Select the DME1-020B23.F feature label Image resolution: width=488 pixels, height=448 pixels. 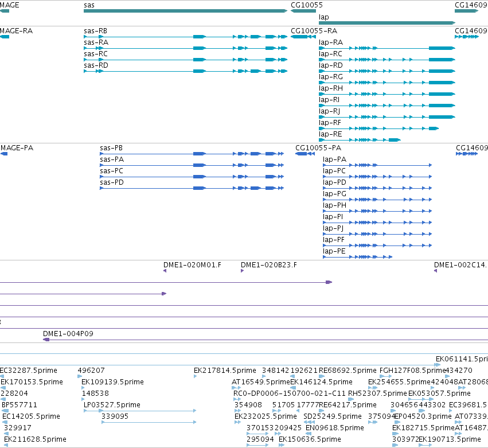269,265
